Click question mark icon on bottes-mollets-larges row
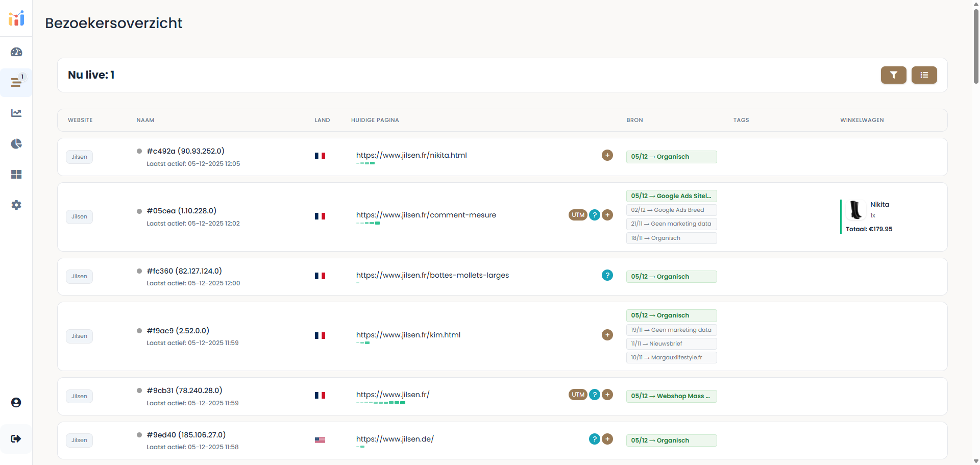This screenshot has width=980, height=465. tap(607, 275)
